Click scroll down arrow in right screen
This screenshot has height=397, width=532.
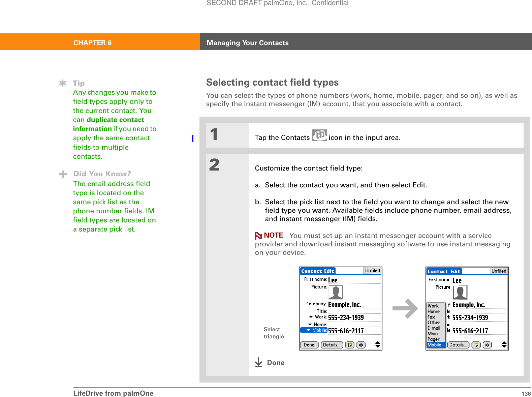click(x=504, y=346)
